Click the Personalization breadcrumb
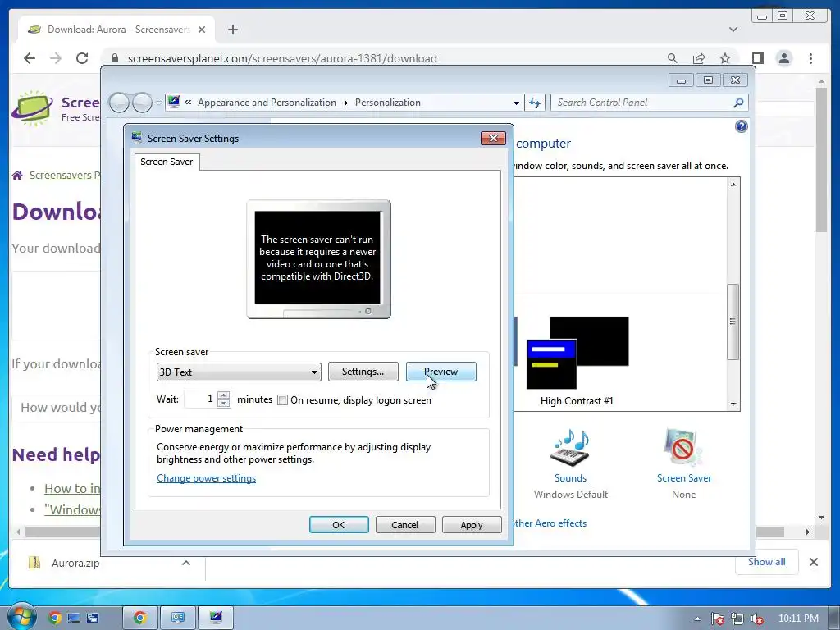Screen dimensions: 840x630 388,103
